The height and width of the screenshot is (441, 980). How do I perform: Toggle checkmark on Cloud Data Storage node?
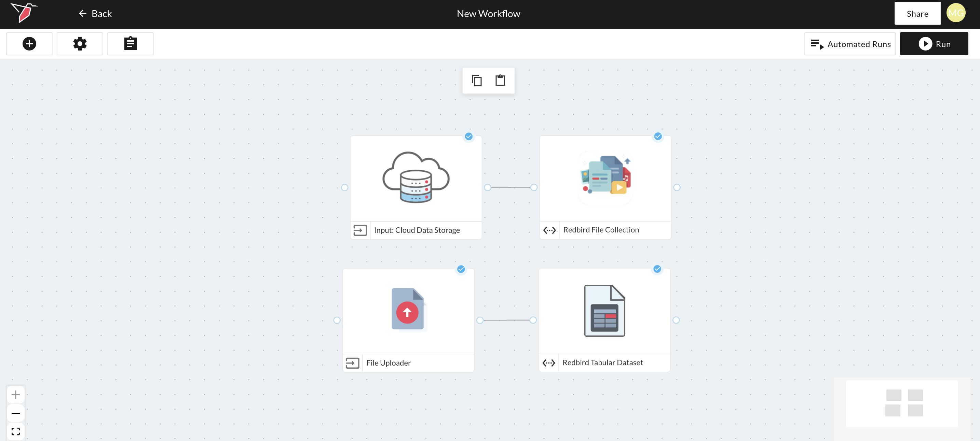click(x=469, y=137)
